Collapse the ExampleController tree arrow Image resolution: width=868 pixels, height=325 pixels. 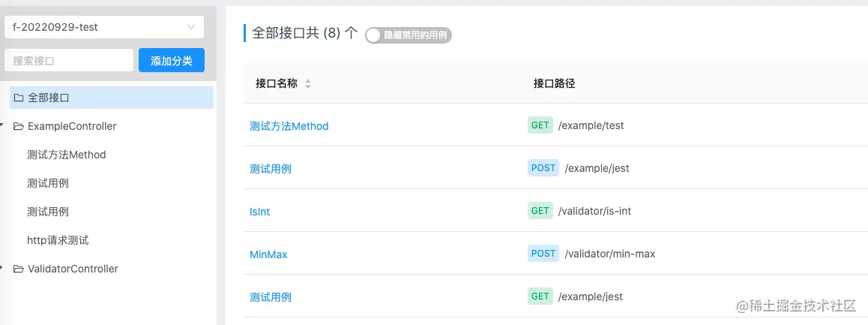4,126
